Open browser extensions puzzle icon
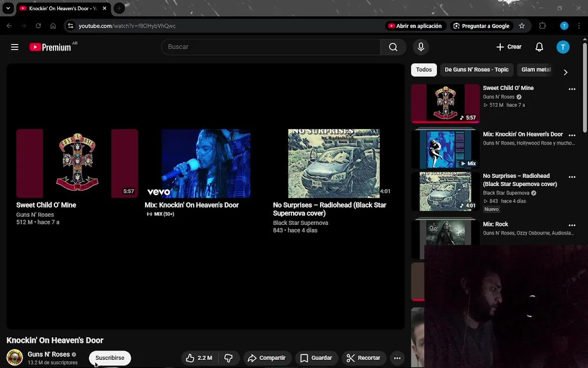The width and height of the screenshot is (588, 368). 542,26
